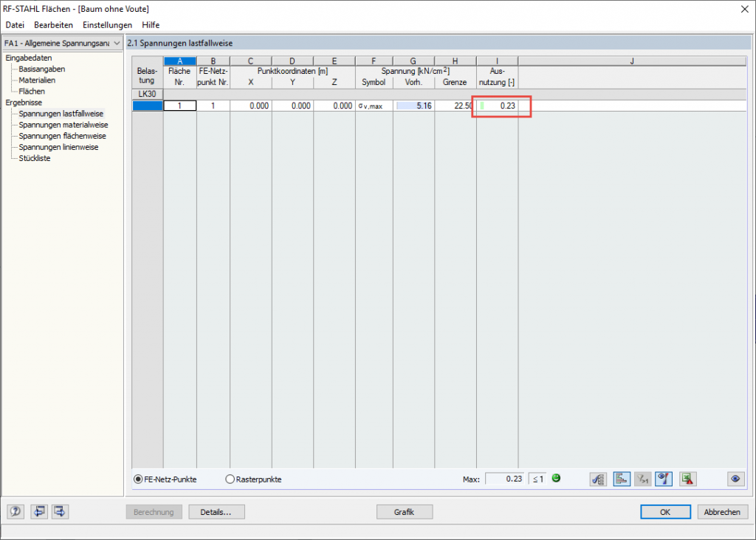Open Flächen in the navigator
The image size is (756, 540).
pos(32,91)
